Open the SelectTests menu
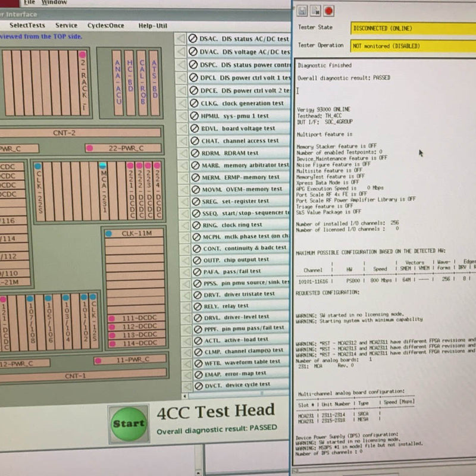 point(27,25)
